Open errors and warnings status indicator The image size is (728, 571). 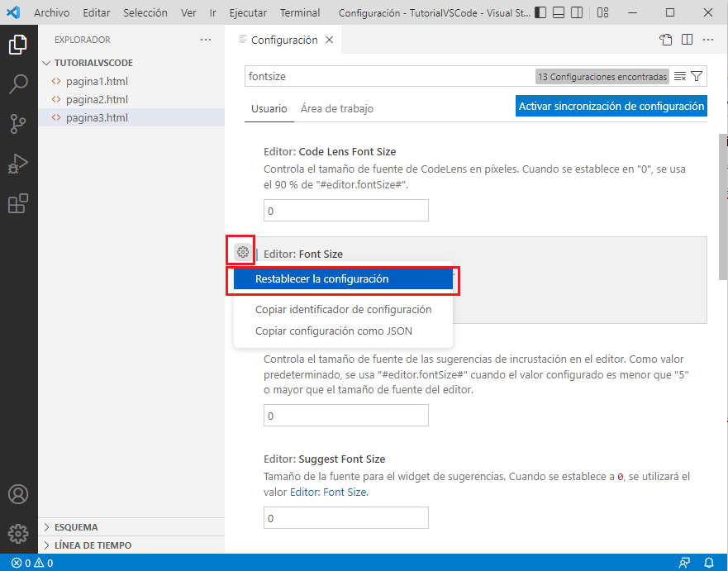click(32, 563)
